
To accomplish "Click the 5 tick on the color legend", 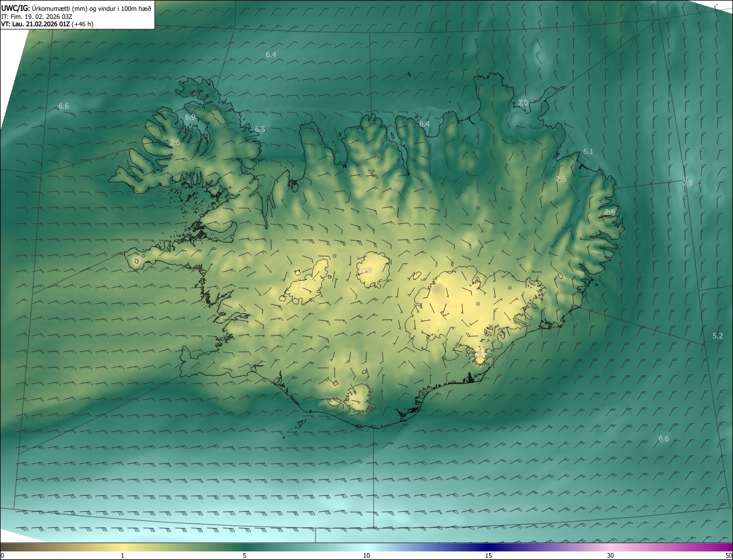I will coord(245,555).
